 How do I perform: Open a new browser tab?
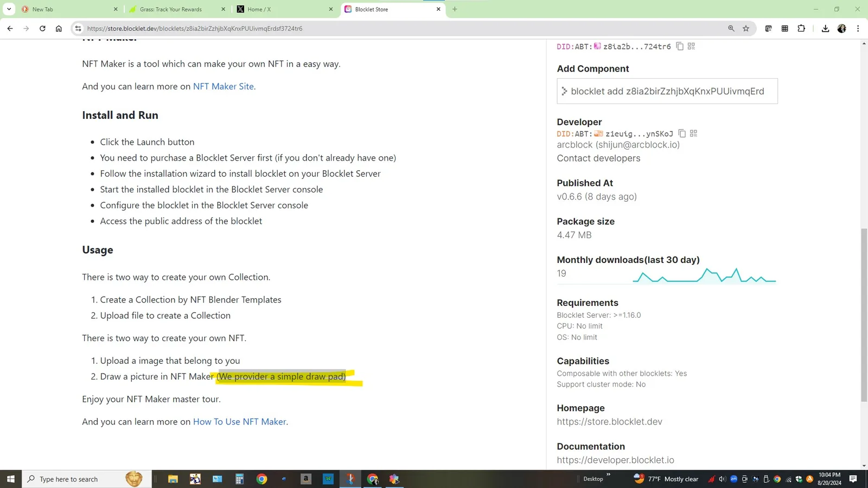pyautogui.click(x=455, y=9)
